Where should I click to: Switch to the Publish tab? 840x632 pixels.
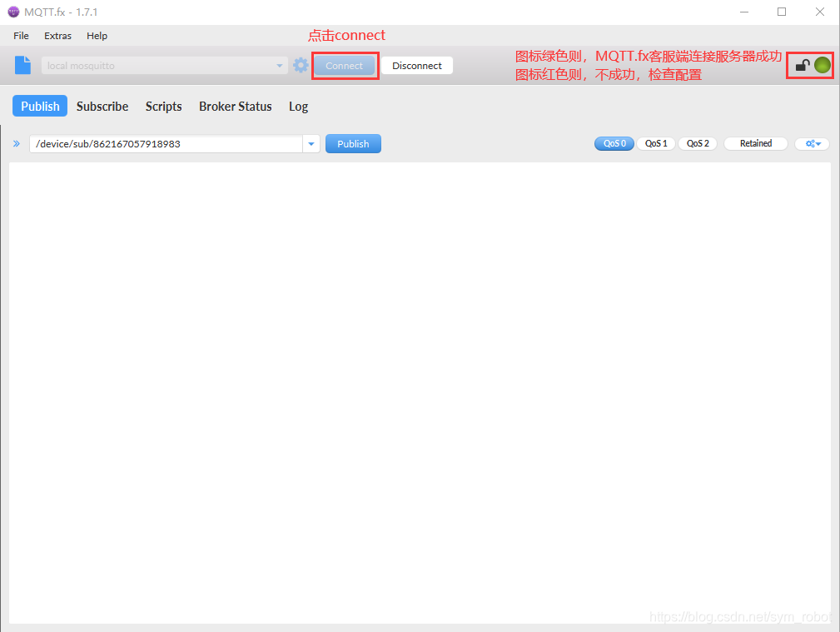click(40, 106)
